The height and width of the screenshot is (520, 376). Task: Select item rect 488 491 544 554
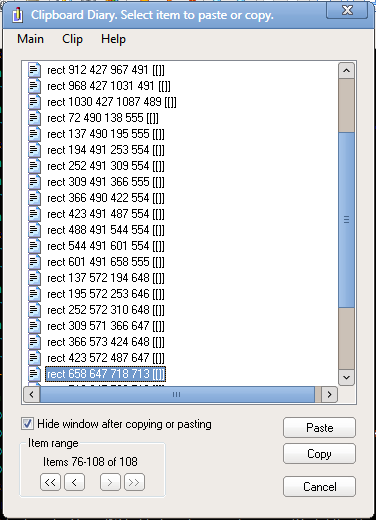(106, 230)
